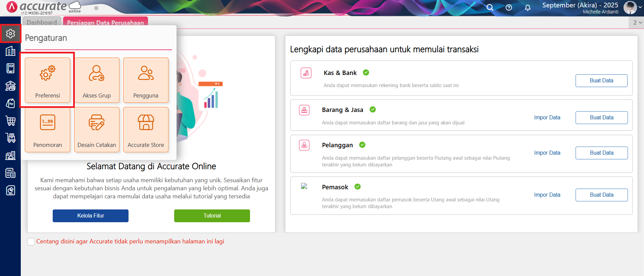The height and width of the screenshot is (276, 644).
Task: Open the search magnifier in header
Action: [490, 7]
